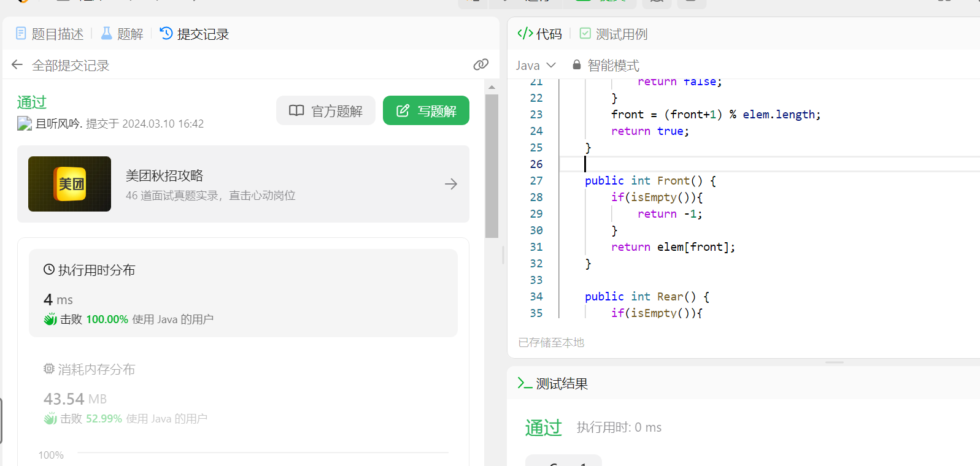
Task: Click the text 'return elem[front];'
Action: [x=673, y=246]
